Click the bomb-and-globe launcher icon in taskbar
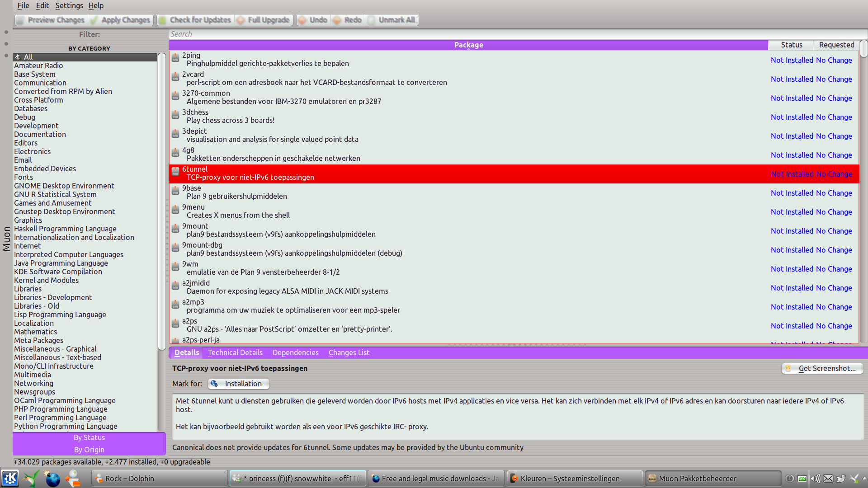The height and width of the screenshot is (488, 868). coord(52,478)
